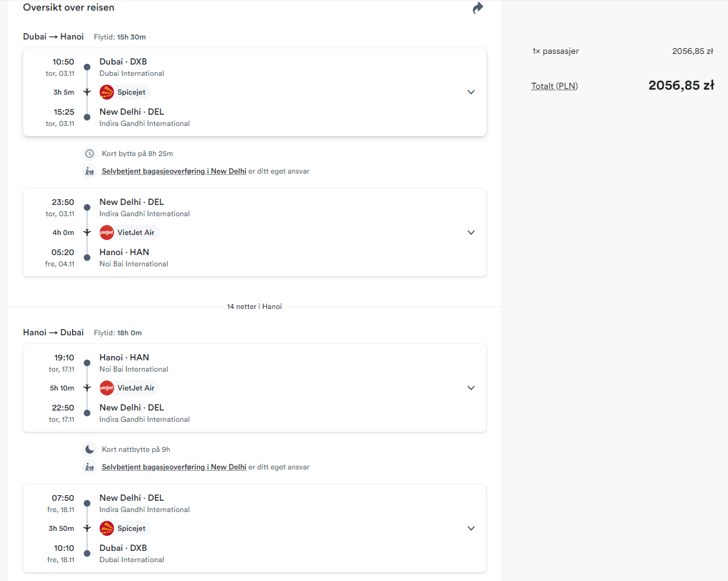The height and width of the screenshot is (581, 728).
Task: Open second Selvbetjent bagasjeoverføring link on return trip
Action: coord(174,467)
